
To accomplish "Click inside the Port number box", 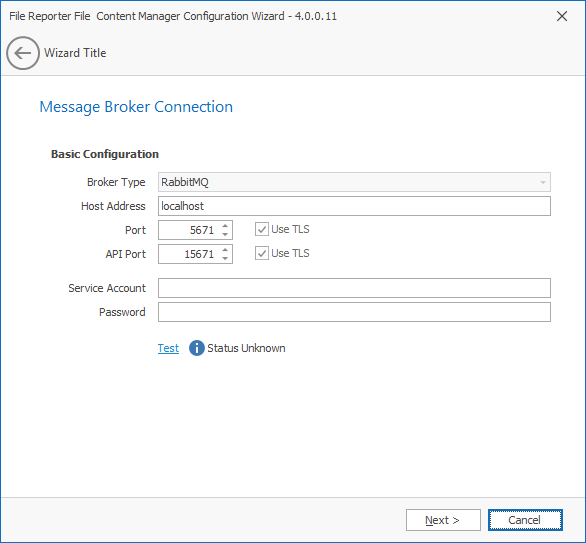I will point(189,230).
